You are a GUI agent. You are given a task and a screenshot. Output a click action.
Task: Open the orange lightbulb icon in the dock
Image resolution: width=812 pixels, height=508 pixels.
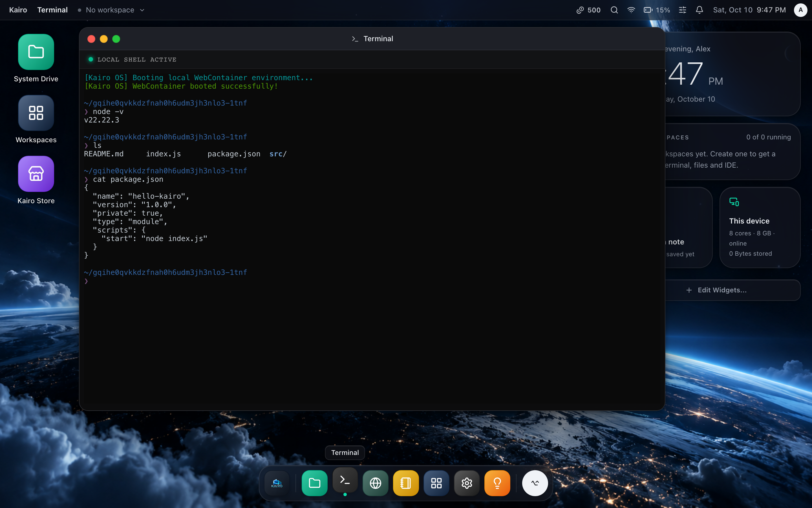[497, 483]
